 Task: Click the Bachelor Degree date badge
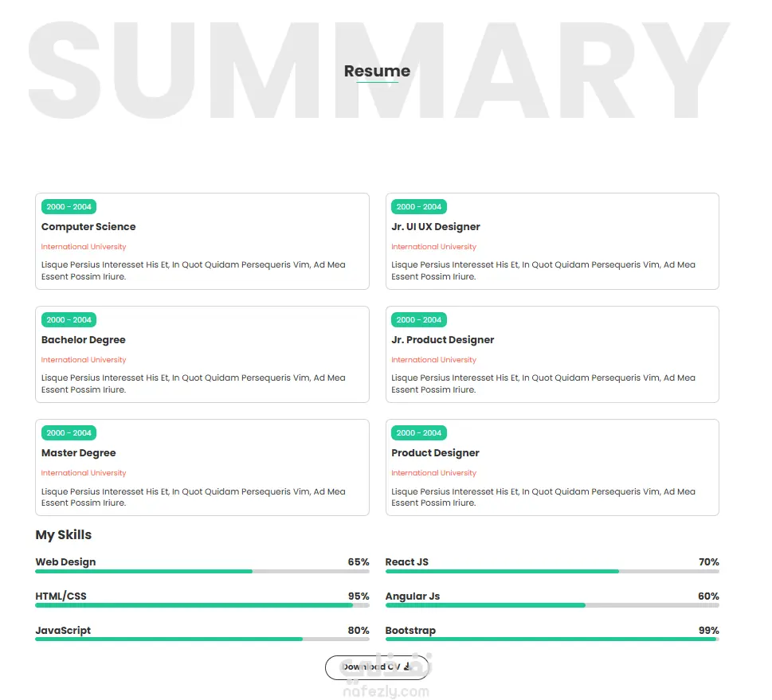click(x=69, y=320)
